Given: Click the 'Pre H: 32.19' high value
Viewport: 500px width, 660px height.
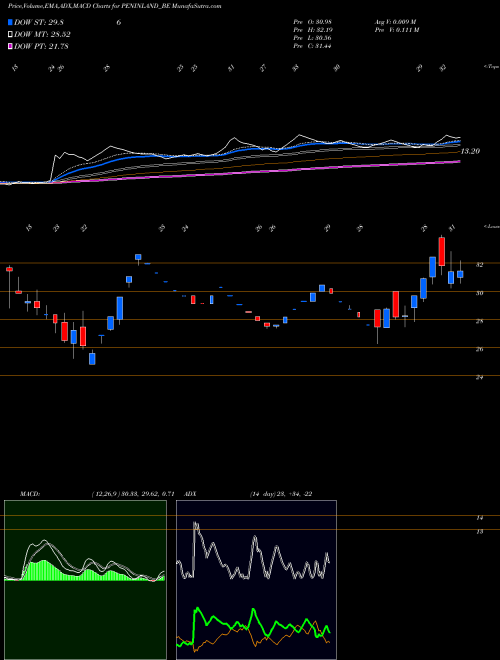Looking at the screenshot, I should click(x=313, y=30).
